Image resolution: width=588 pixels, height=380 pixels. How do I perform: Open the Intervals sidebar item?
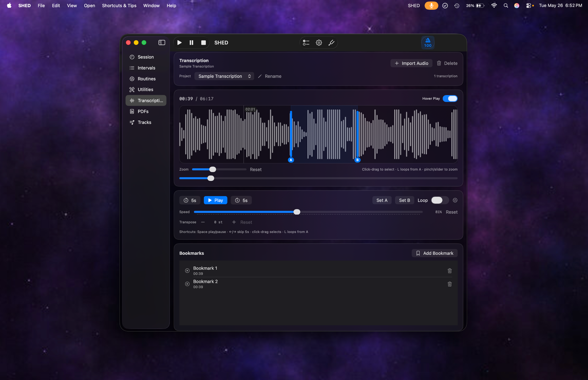(x=146, y=68)
